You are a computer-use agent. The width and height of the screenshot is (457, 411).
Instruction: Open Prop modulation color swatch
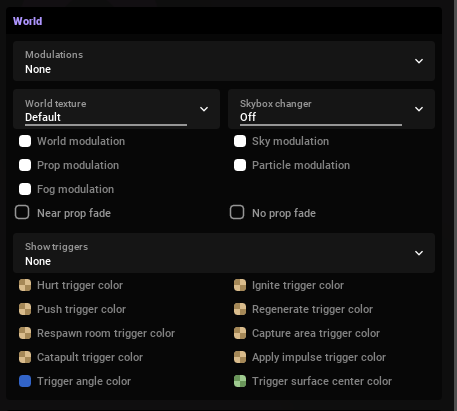tap(25, 165)
